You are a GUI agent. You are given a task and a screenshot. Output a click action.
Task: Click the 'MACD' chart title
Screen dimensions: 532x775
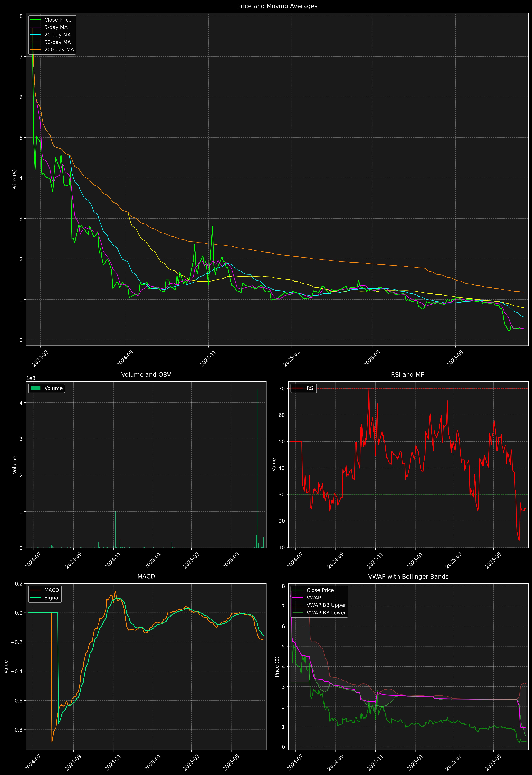click(x=146, y=577)
